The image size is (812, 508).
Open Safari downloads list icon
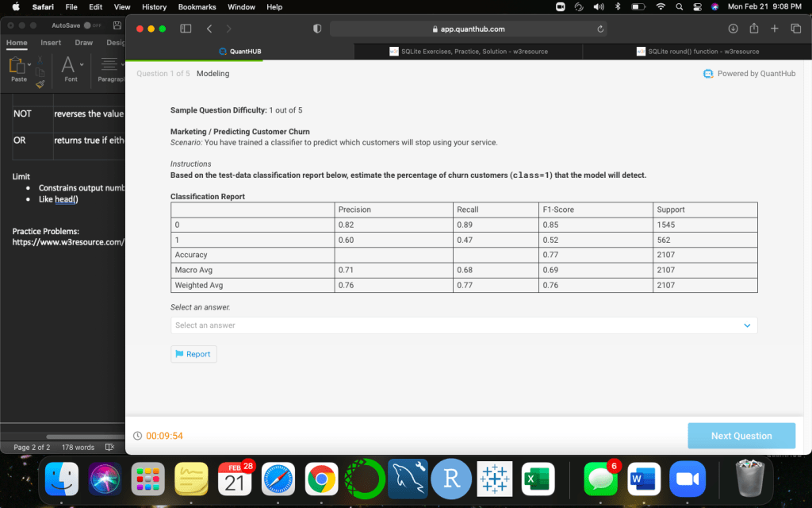click(733, 29)
